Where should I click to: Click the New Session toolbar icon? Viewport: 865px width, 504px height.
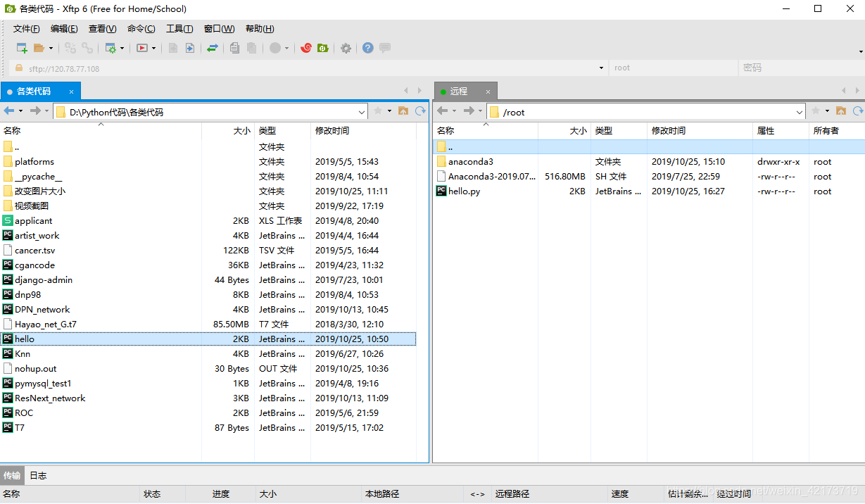pyautogui.click(x=22, y=48)
